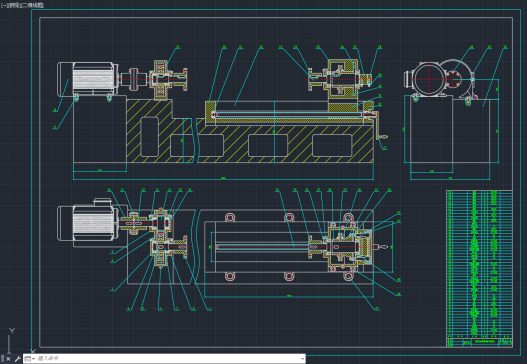Close the command line window
Image resolution: width=527 pixels, height=364 pixels.
(x=8, y=359)
